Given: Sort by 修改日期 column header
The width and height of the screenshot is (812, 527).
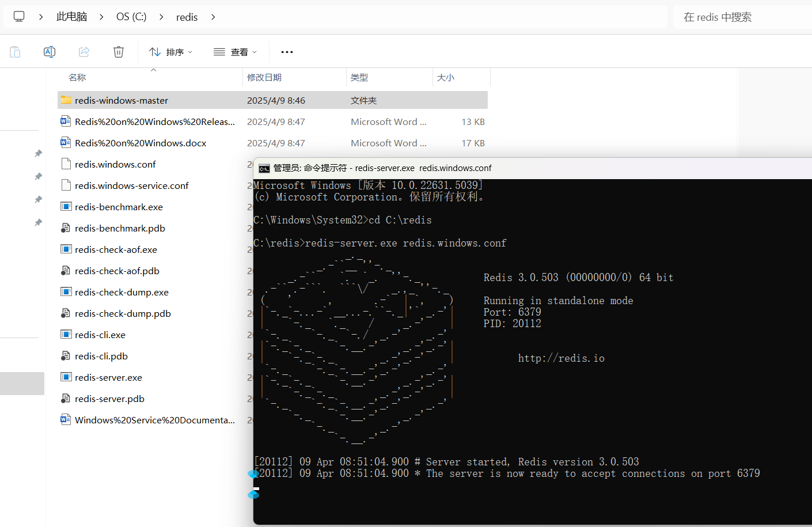Looking at the screenshot, I should [x=264, y=77].
